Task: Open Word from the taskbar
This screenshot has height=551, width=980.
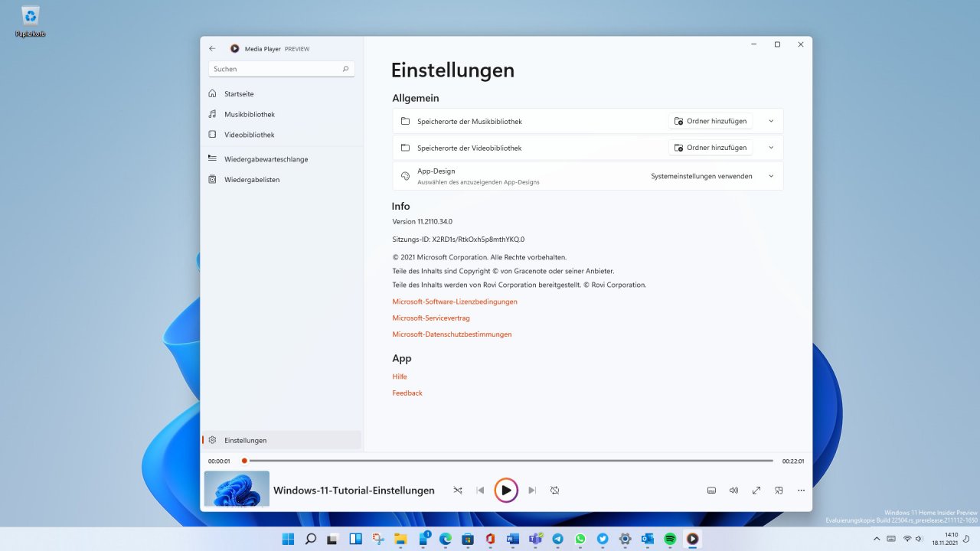Action: pos(512,539)
